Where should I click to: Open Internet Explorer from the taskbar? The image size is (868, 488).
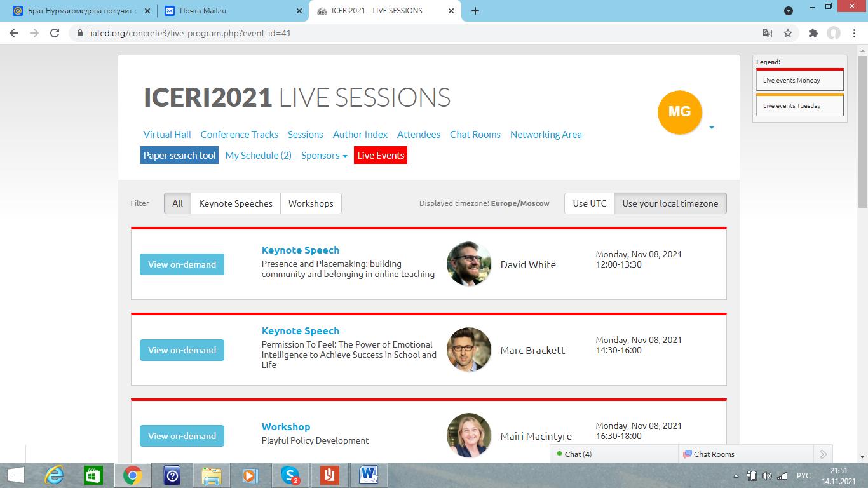click(54, 475)
